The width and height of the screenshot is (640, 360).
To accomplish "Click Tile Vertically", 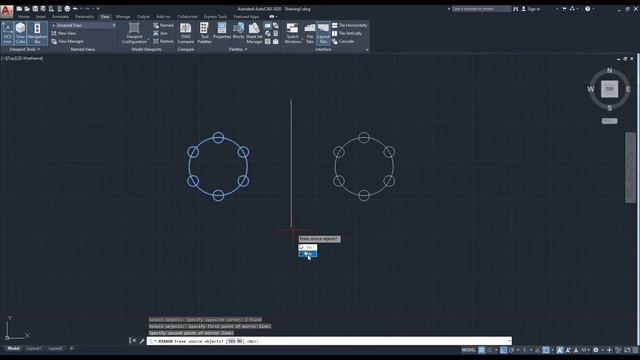I will pyautogui.click(x=347, y=33).
